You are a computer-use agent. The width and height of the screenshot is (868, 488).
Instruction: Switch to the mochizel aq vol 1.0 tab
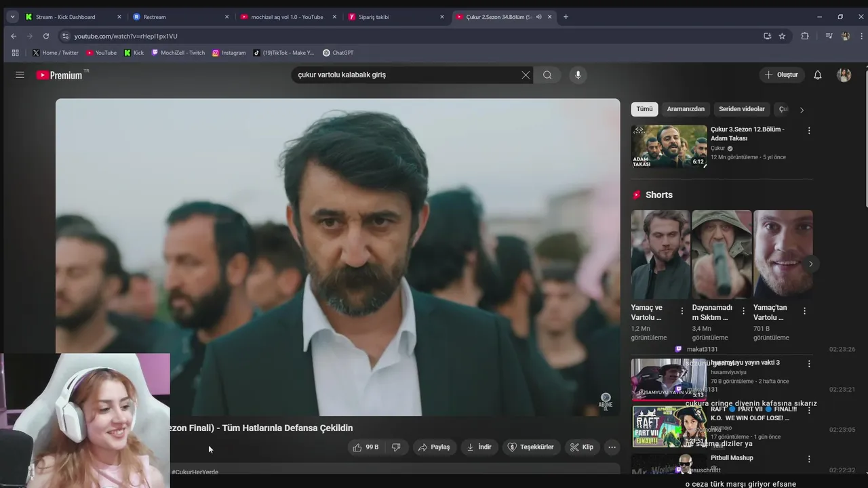(287, 17)
